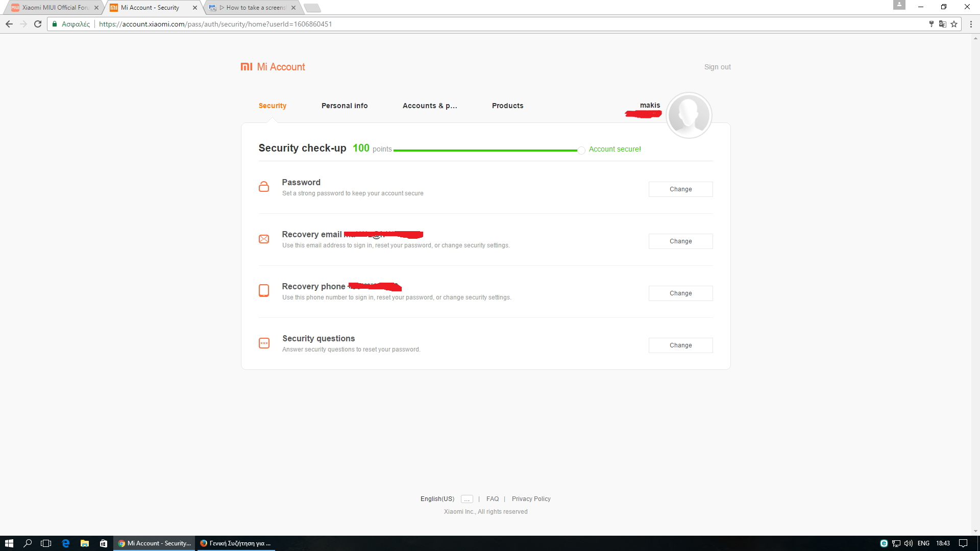Open Microsoft Edge from taskbar

[65, 543]
